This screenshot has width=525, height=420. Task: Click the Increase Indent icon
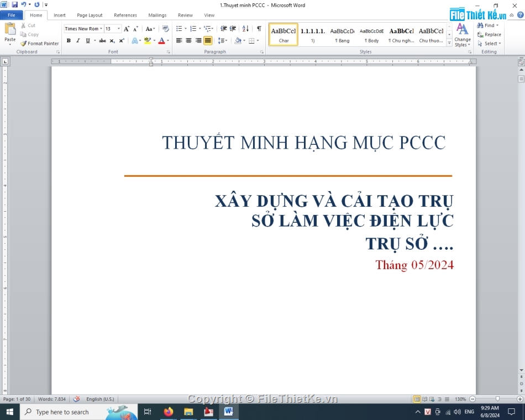point(233,29)
